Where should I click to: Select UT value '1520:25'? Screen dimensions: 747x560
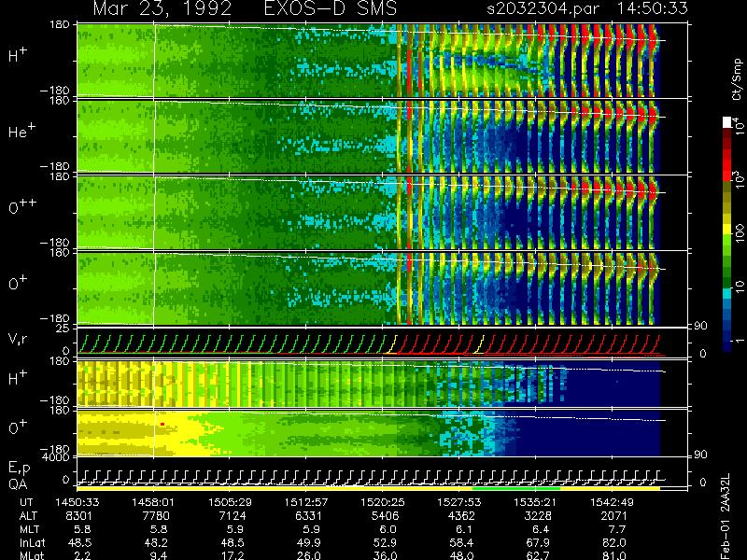click(382, 502)
